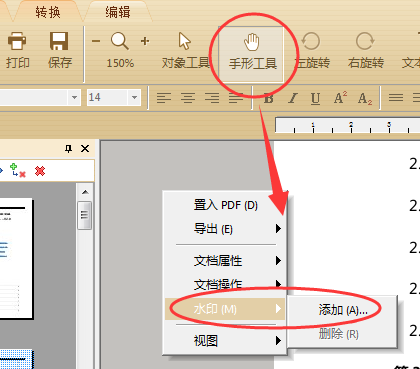Image resolution: width=420 pixels, height=369 pixels.
Task: Open the font size 14 dropdown
Action: 134,98
